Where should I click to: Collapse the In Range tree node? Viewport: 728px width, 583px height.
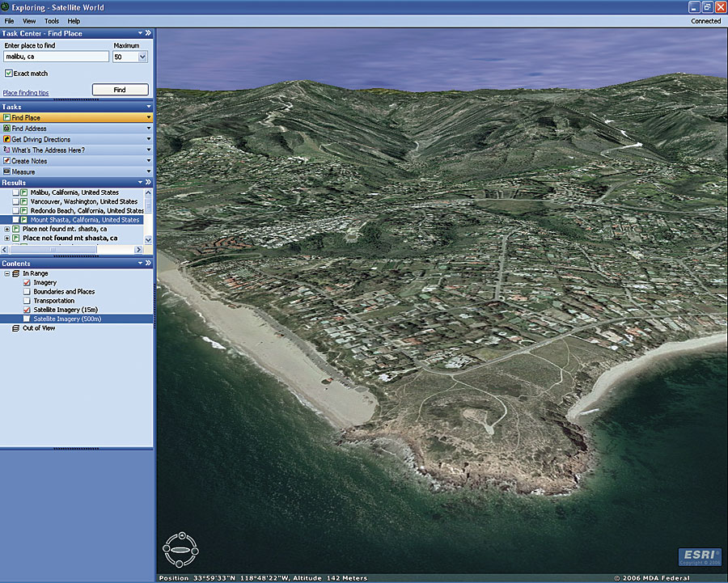(6, 273)
